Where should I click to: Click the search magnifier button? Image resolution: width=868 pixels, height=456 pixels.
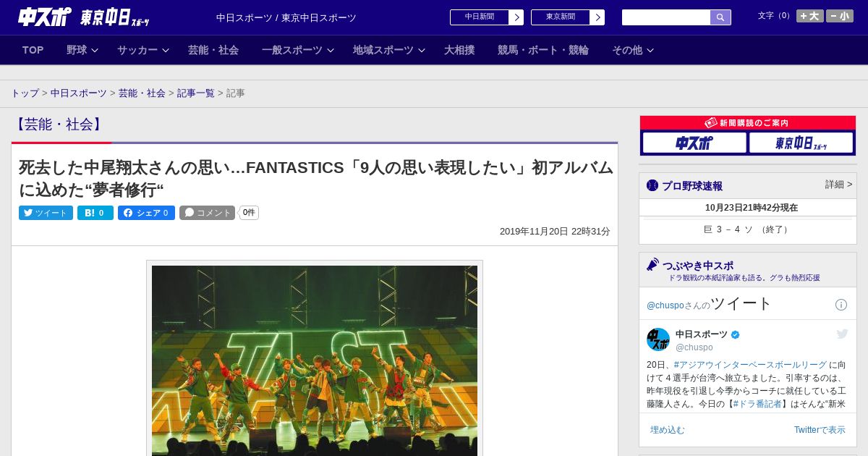point(720,17)
